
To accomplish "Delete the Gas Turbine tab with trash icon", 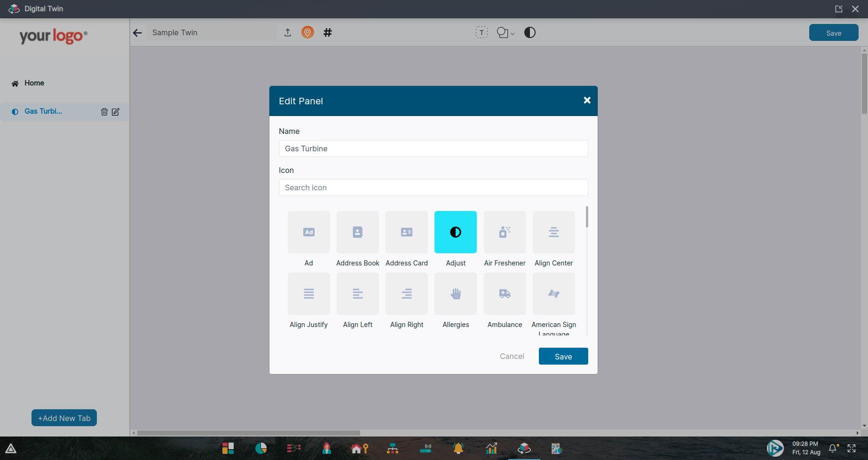I will click(x=104, y=112).
